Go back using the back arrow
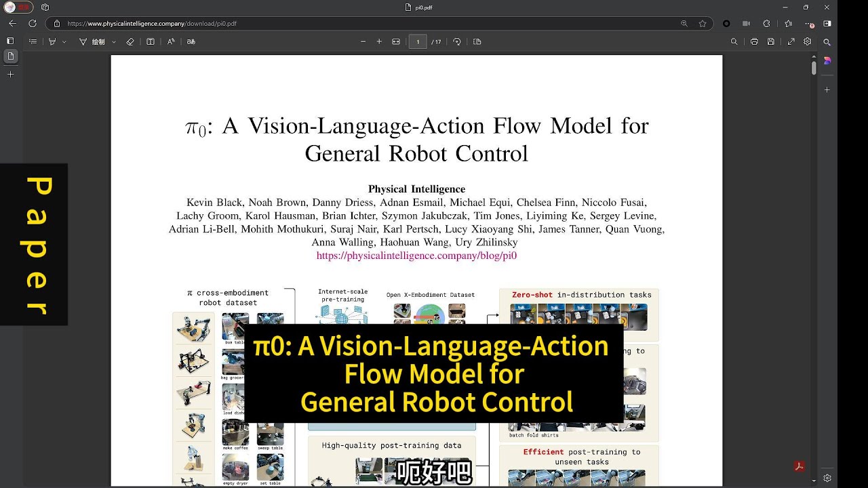This screenshot has height=488, width=868. pos(12,23)
